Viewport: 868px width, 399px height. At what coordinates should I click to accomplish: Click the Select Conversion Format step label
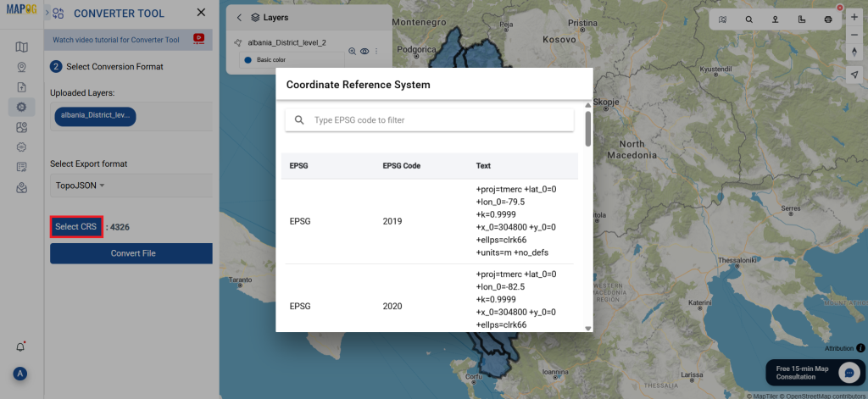click(114, 67)
